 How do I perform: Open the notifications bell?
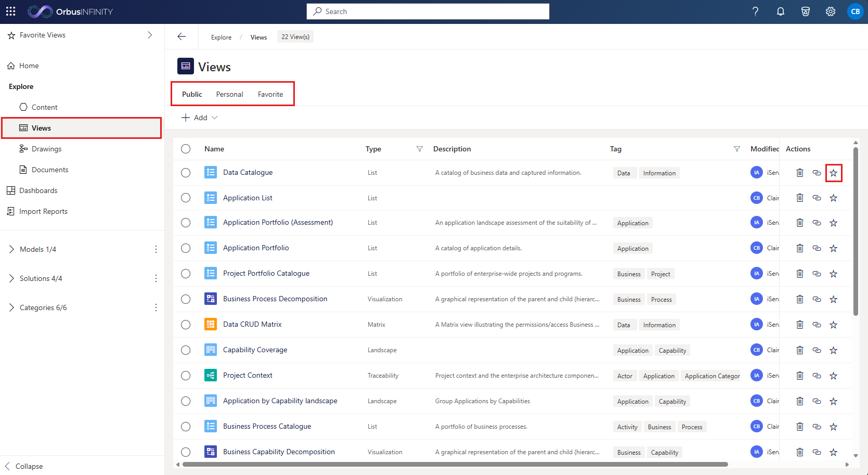point(781,11)
